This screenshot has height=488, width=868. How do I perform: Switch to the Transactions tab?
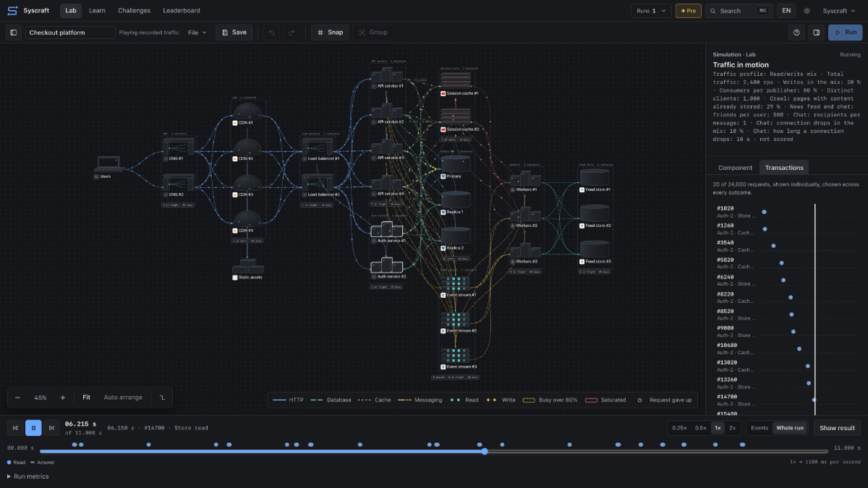tap(784, 168)
